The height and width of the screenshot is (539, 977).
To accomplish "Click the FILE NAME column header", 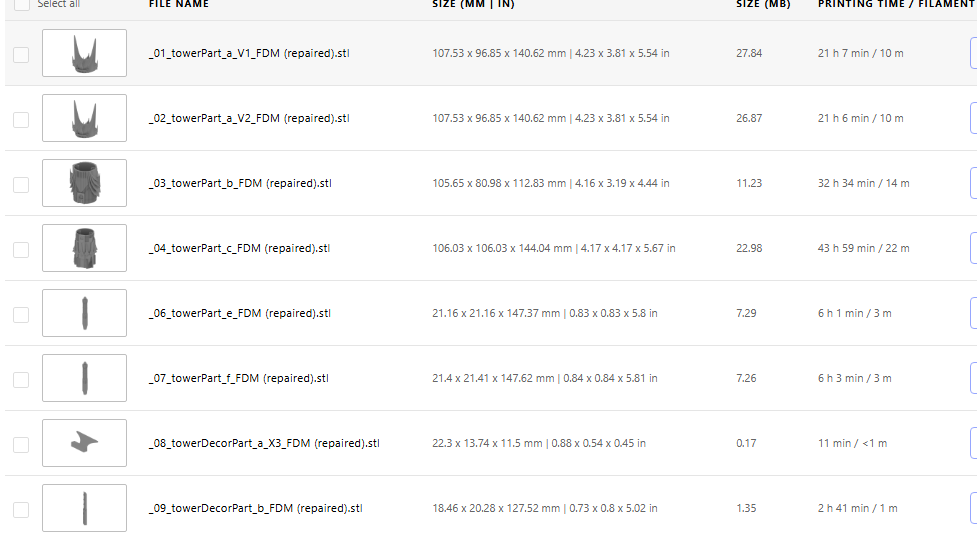I will click(178, 4).
